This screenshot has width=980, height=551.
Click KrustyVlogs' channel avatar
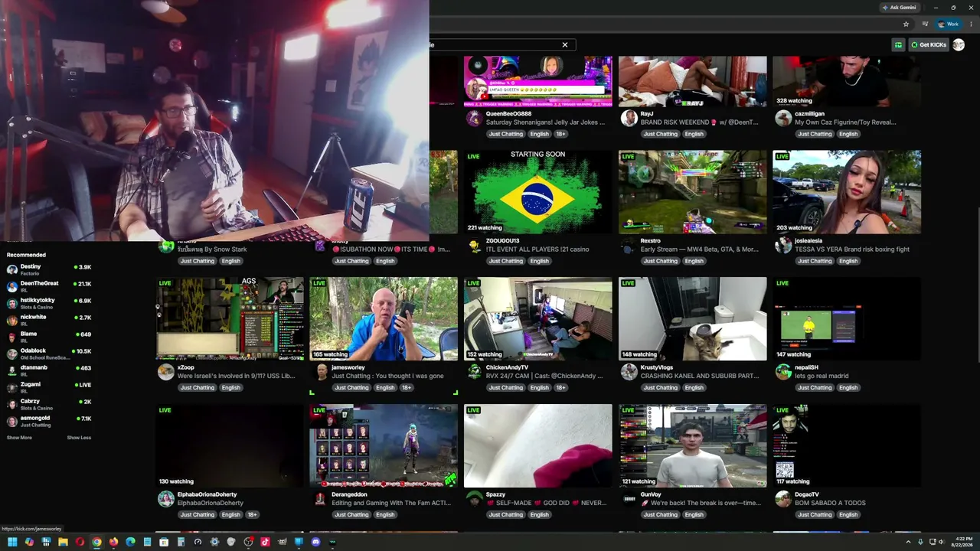(629, 372)
